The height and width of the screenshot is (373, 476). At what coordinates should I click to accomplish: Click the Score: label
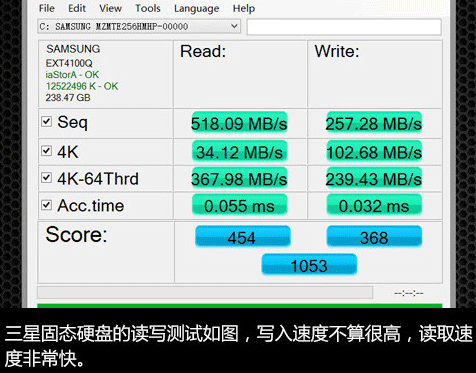pyautogui.click(x=76, y=235)
